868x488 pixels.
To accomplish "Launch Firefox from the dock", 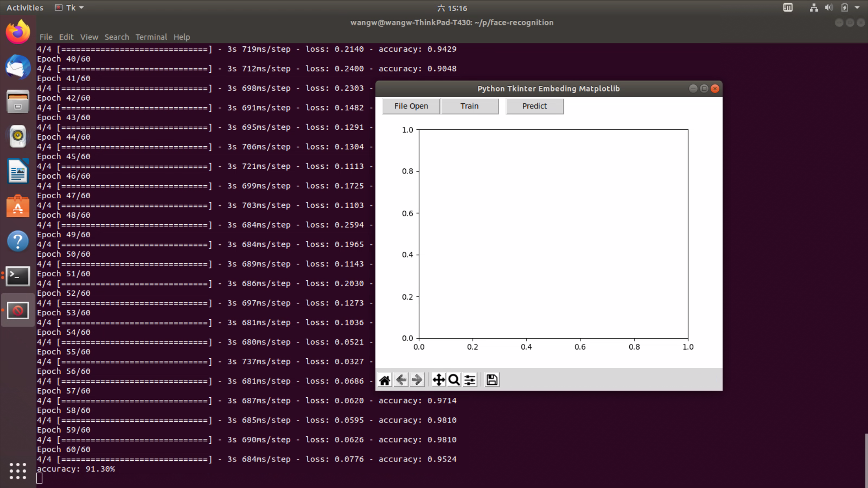I will coord(18,32).
